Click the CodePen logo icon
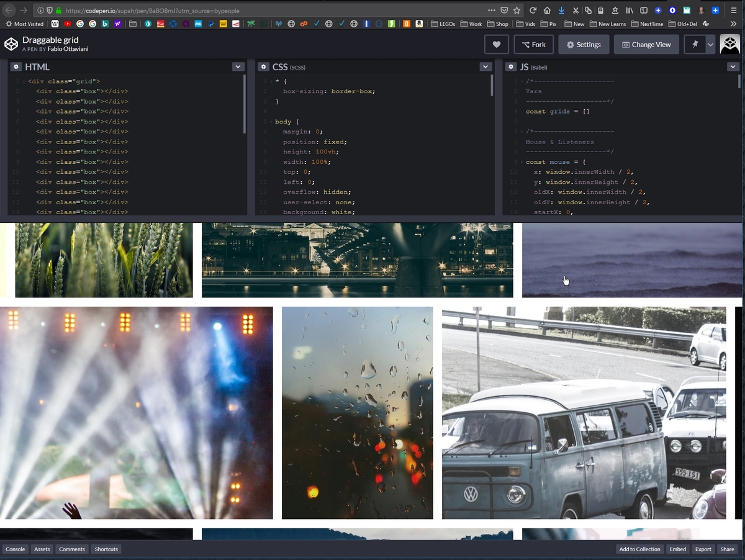Image resolution: width=745 pixels, height=560 pixels. tap(11, 44)
